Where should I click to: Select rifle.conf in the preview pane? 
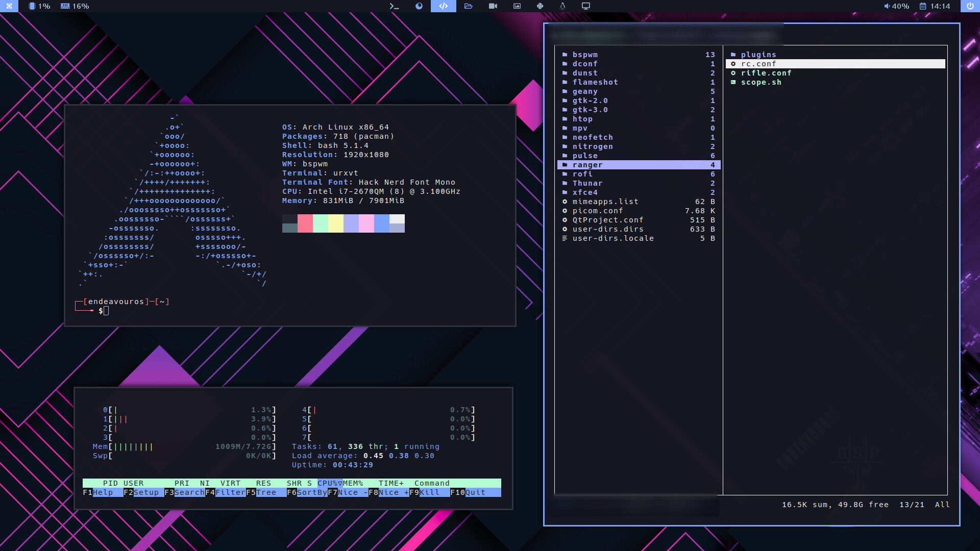(x=836, y=73)
